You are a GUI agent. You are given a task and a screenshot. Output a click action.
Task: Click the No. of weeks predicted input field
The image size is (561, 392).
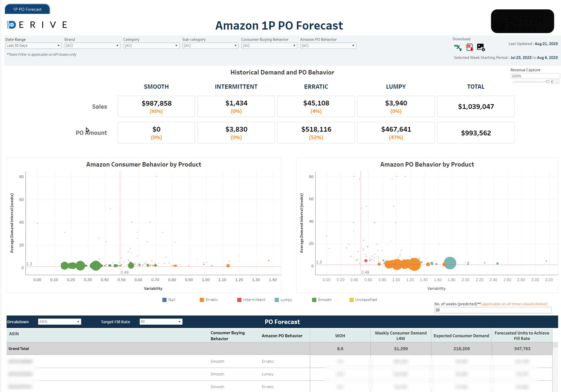[493, 310]
